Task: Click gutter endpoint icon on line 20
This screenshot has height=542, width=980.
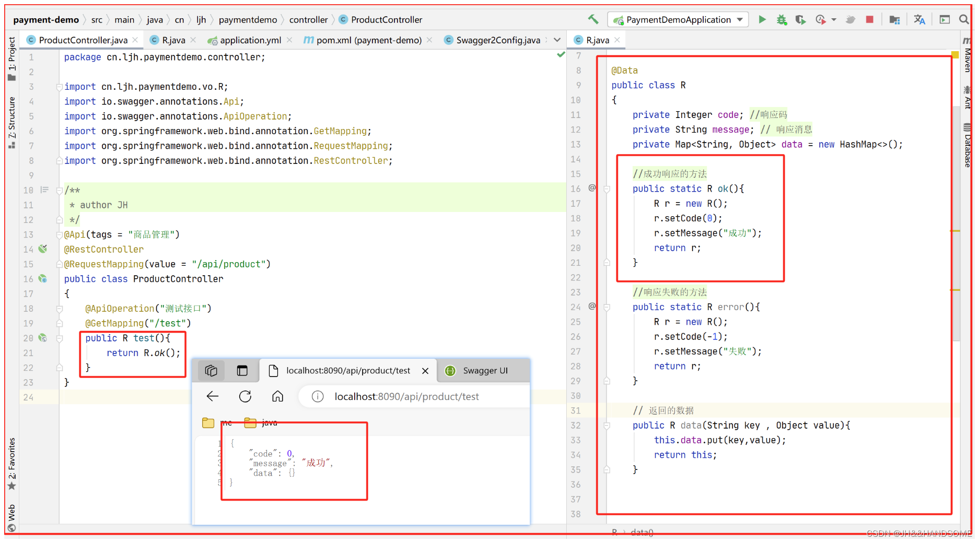Action: tap(43, 338)
